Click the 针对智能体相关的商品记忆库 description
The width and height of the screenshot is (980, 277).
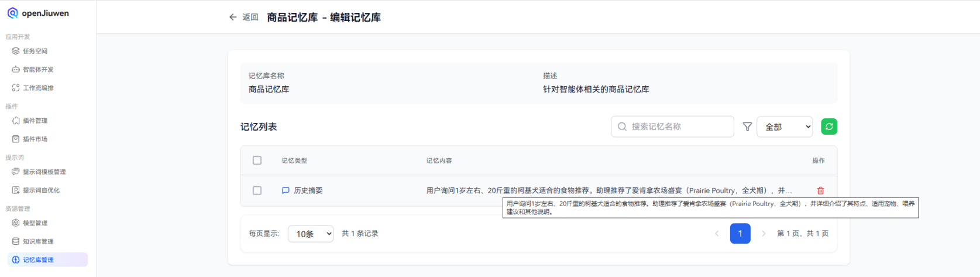[596, 89]
